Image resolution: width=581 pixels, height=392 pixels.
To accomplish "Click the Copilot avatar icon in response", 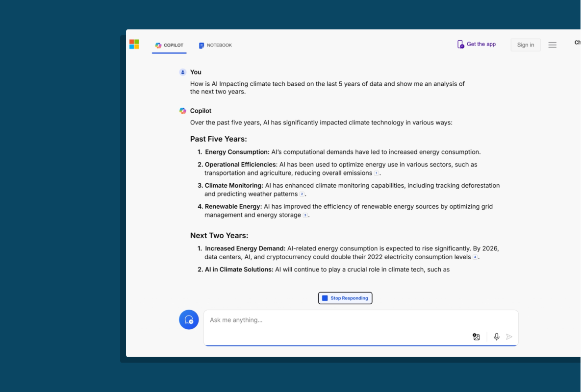I will click(183, 111).
